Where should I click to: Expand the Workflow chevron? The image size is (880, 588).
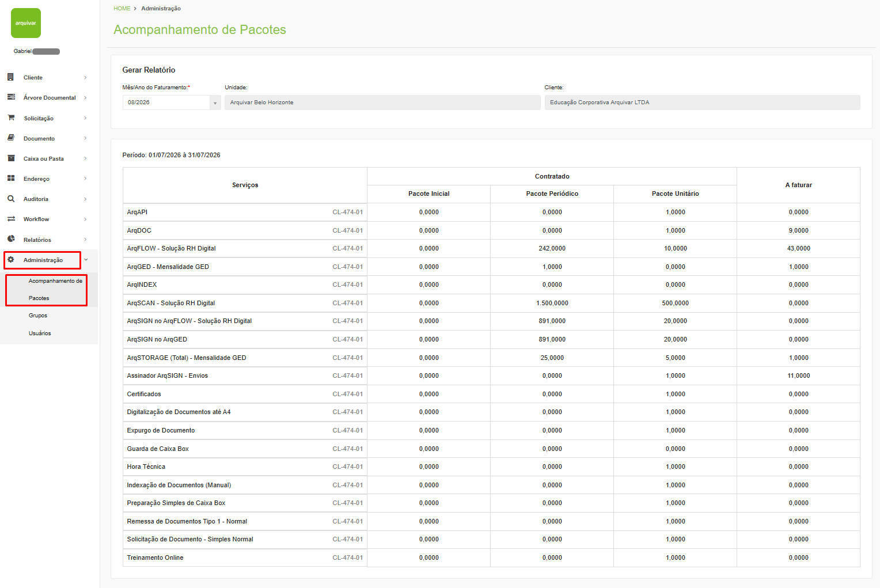click(85, 219)
